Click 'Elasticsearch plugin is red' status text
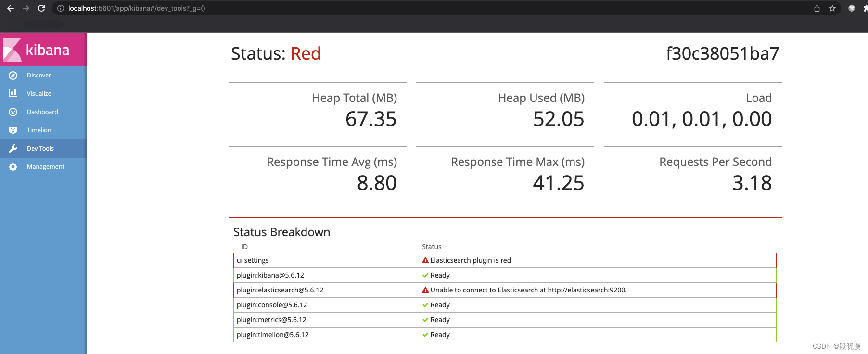868x354 pixels. (471, 260)
